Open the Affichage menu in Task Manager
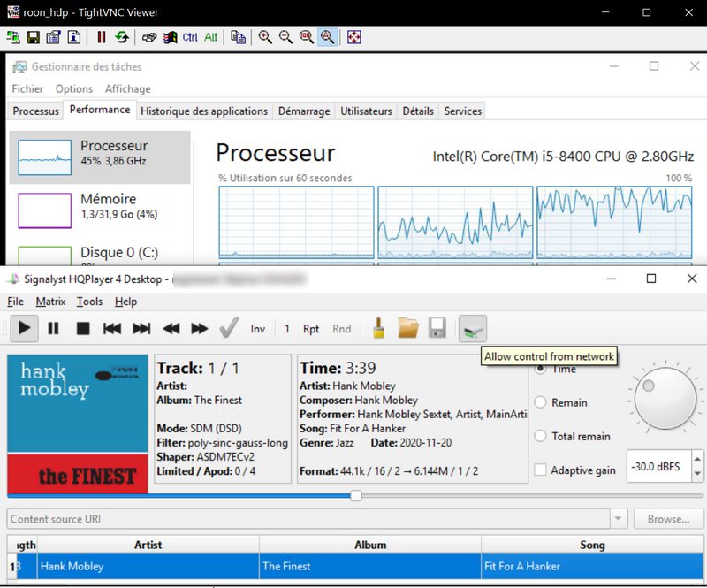The image size is (707, 588). (128, 89)
